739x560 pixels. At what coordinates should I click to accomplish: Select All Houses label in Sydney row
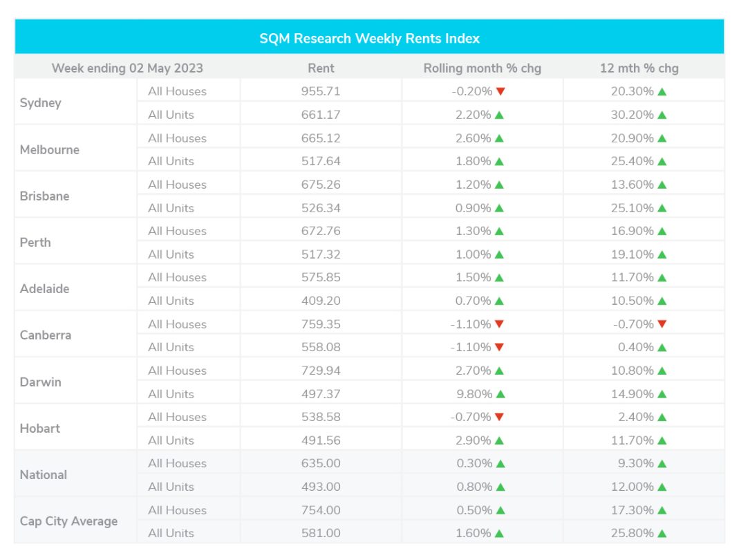(x=177, y=91)
